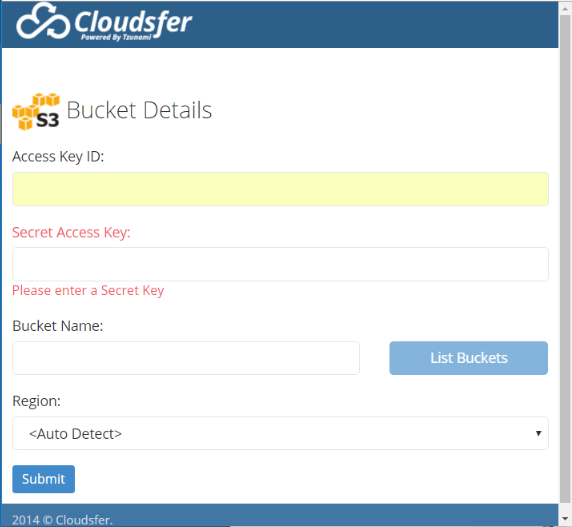Click the 'Access Key ID:' label

coord(58,157)
